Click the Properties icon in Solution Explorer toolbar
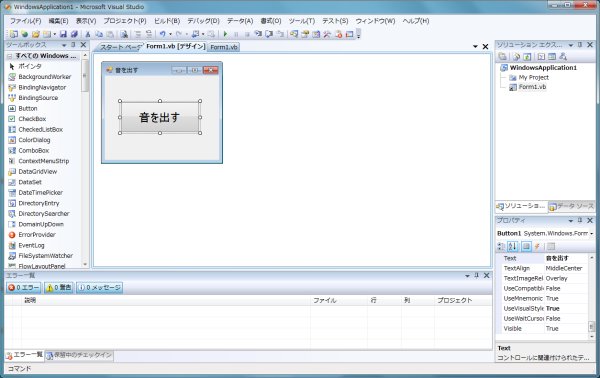Screen dimensions: 600x378 click(x=502, y=57)
